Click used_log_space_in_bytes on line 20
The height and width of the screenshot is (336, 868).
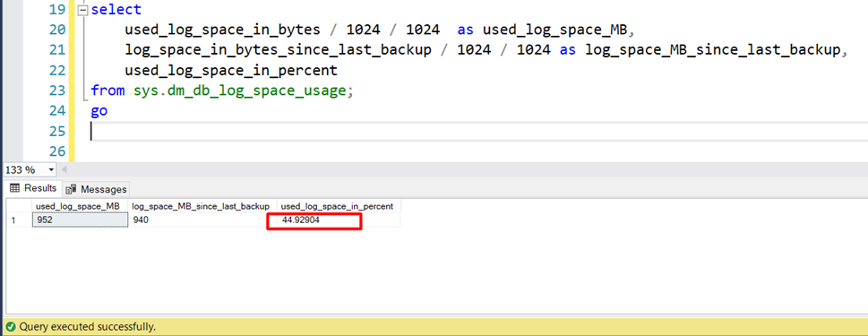click(x=222, y=30)
